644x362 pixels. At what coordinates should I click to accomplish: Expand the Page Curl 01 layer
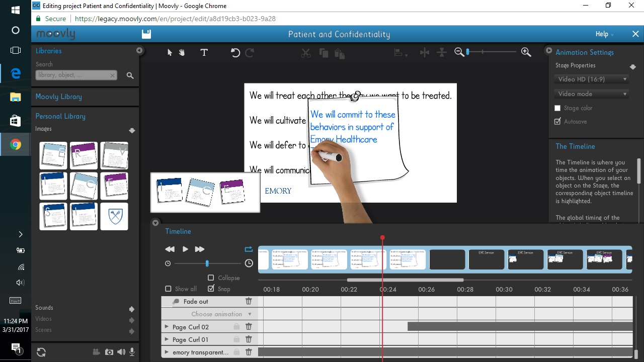pyautogui.click(x=167, y=339)
